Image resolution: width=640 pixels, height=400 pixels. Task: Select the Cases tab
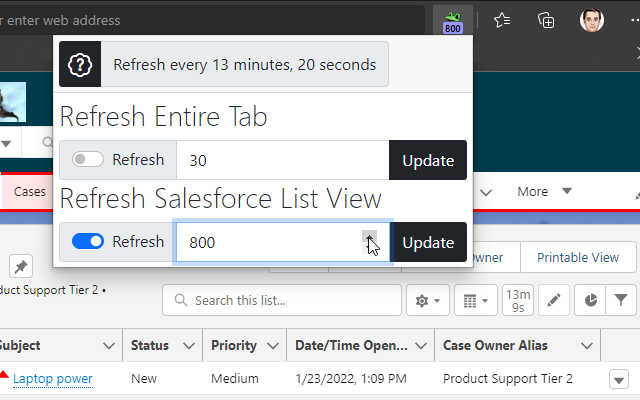pos(29,191)
